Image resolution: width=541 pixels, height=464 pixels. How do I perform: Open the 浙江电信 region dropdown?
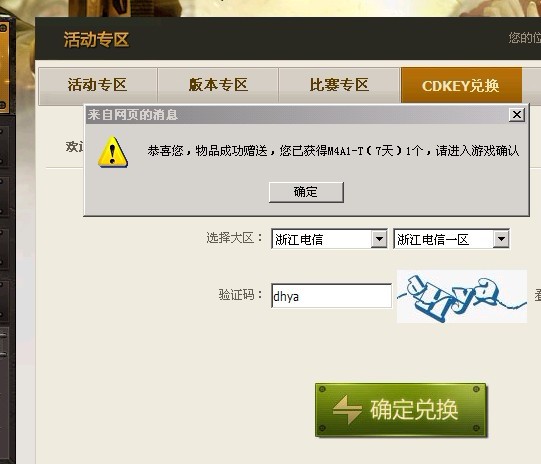pos(329,239)
